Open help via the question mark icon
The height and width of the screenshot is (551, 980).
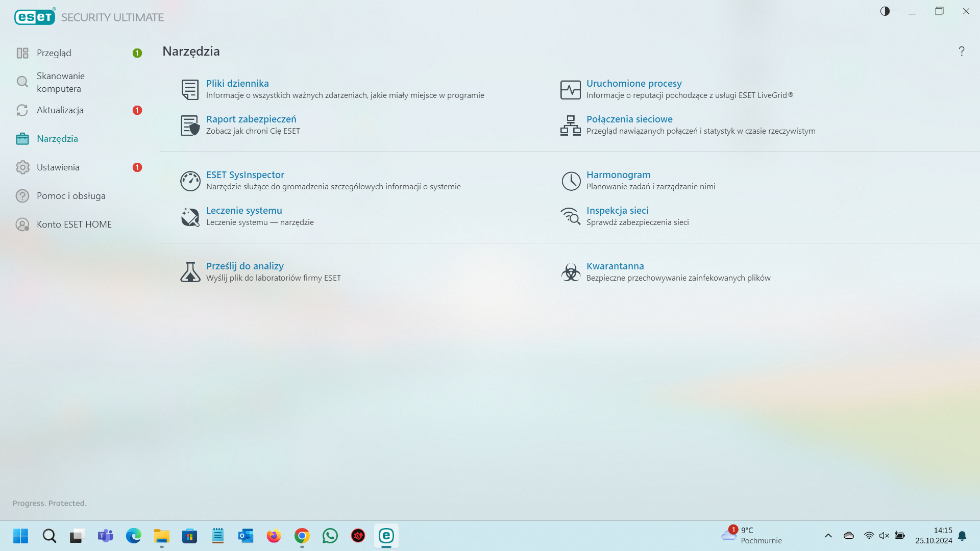(x=962, y=51)
